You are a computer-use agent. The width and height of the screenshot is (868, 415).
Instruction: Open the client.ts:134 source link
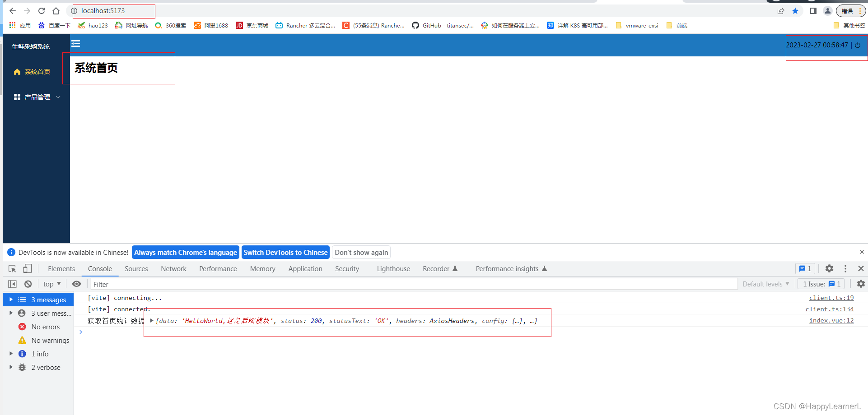coord(830,309)
